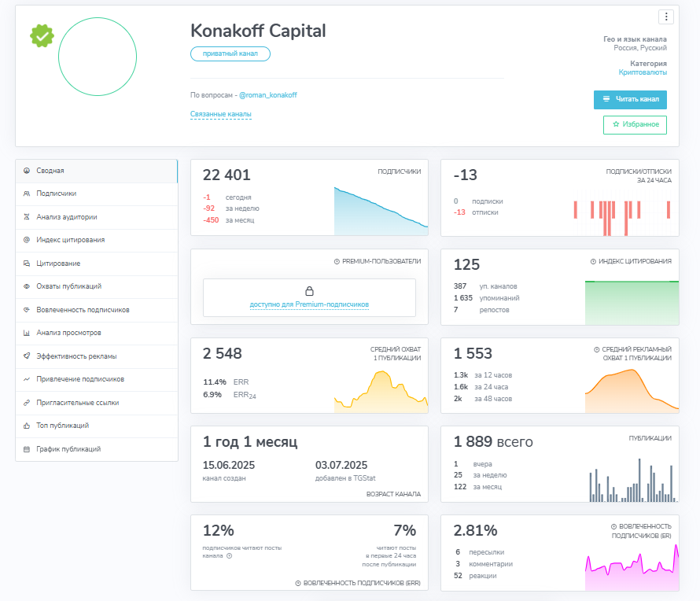
Task: Select График публикаций in sidebar
Action: pyautogui.click(x=97, y=449)
